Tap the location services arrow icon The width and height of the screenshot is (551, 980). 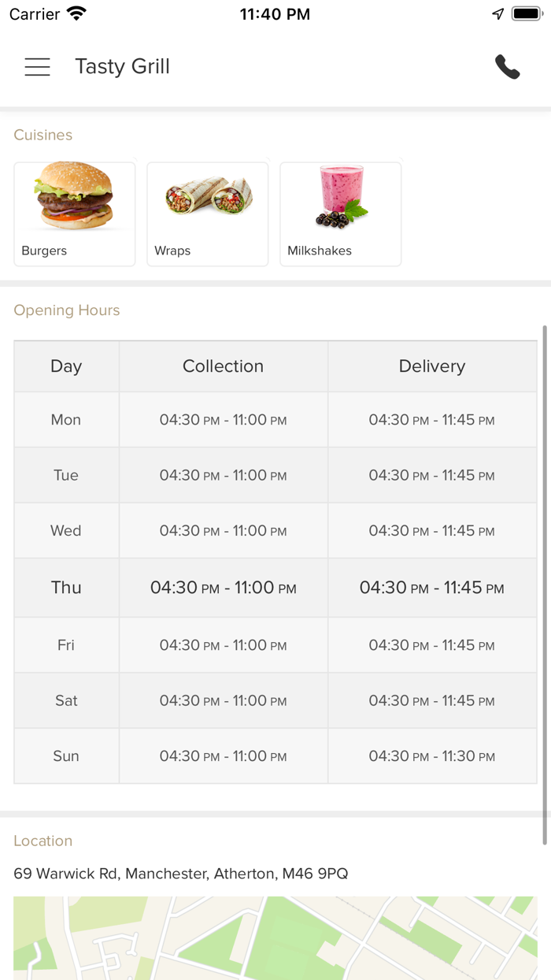click(x=497, y=14)
